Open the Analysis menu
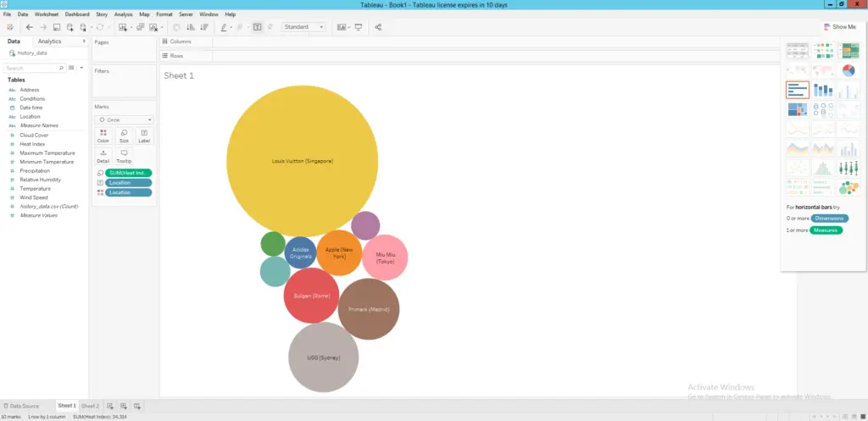Viewport: 868px width, 421px height. pyautogui.click(x=123, y=14)
